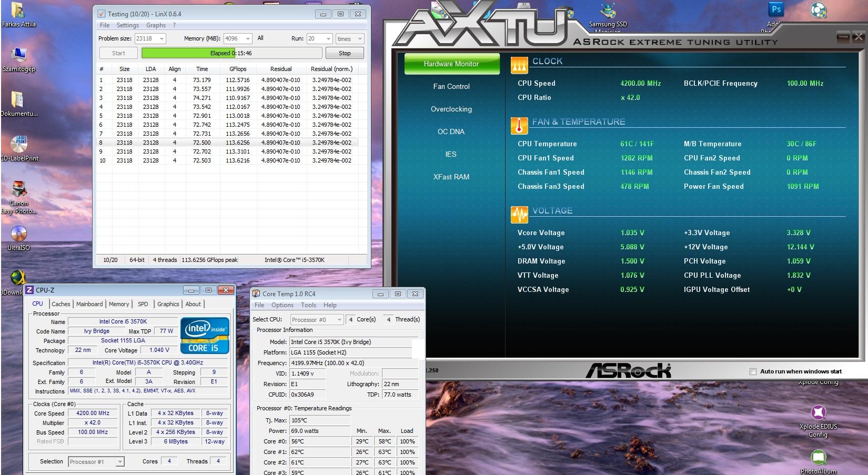Enable Auto run when windows start

753,371
